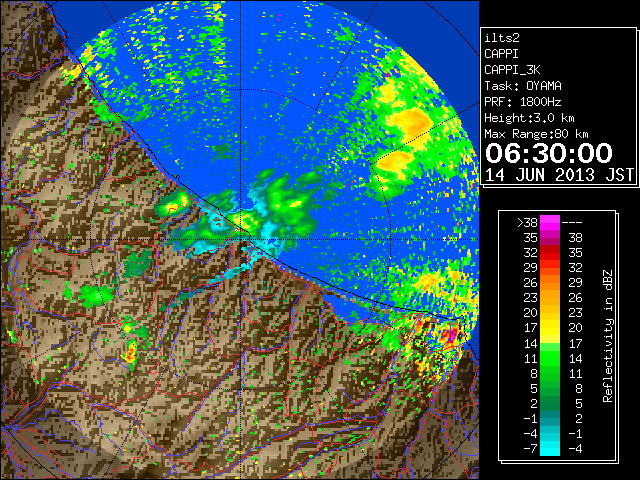This screenshot has height=480, width=640.
Task: Click the 'ilts2' product label
Action: 502,38
